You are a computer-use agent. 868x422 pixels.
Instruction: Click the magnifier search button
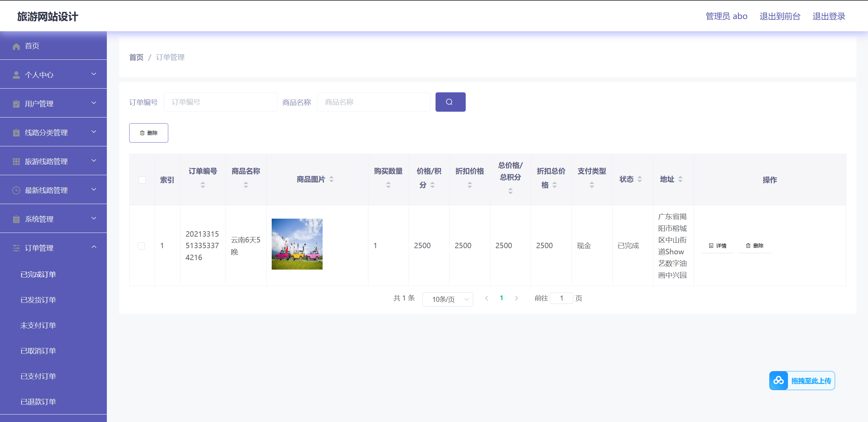450,102
